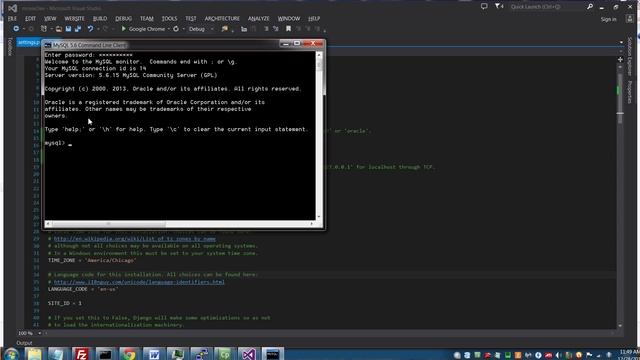
Task: Open Google Chrome from the taskbar
Action: (x=129, y=354)
